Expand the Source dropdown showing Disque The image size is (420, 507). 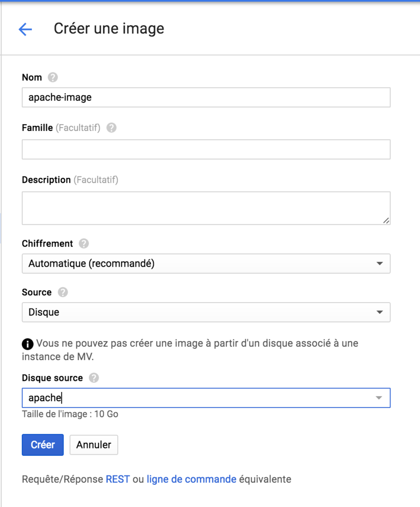pyautogui.click(x=379, y=312)
